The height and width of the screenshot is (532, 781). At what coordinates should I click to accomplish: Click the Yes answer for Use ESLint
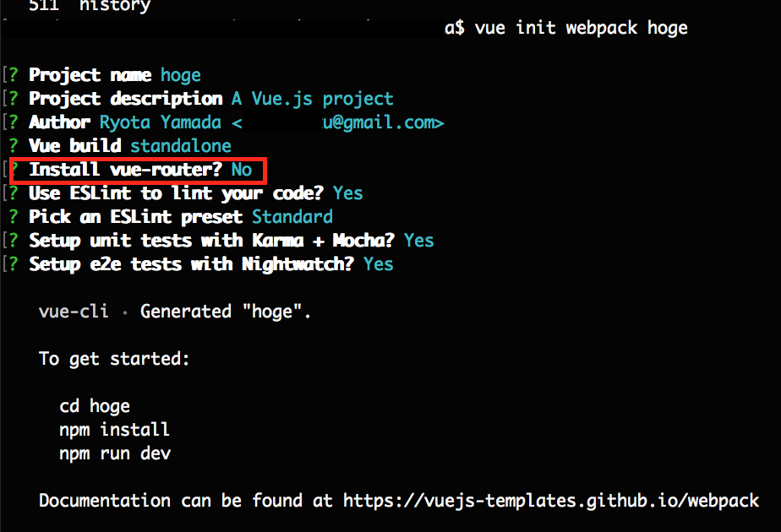point(347,193)
